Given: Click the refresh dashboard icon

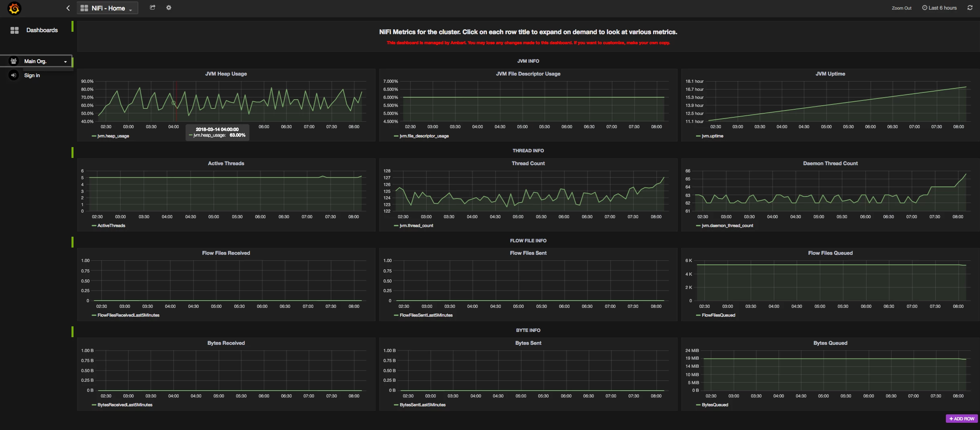Looking at the screenshot, I should [x=970, y=8].
